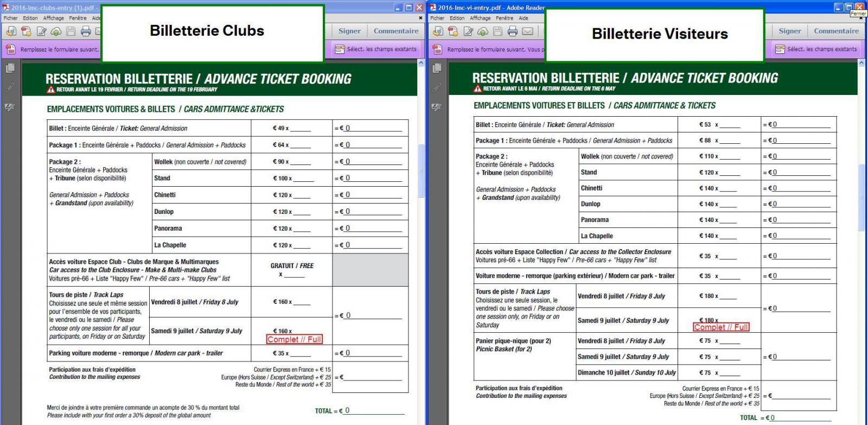868x425 pixels.
Task: Click Sunday 10 July € 75 picnic quantity field
Action: [x=730, y=372]
